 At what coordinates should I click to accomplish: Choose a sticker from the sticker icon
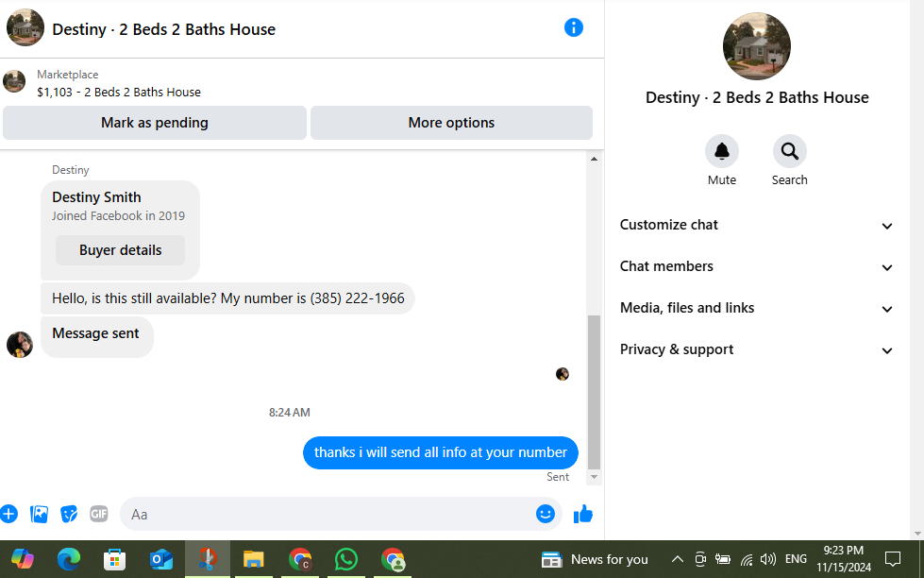[69, 514]
